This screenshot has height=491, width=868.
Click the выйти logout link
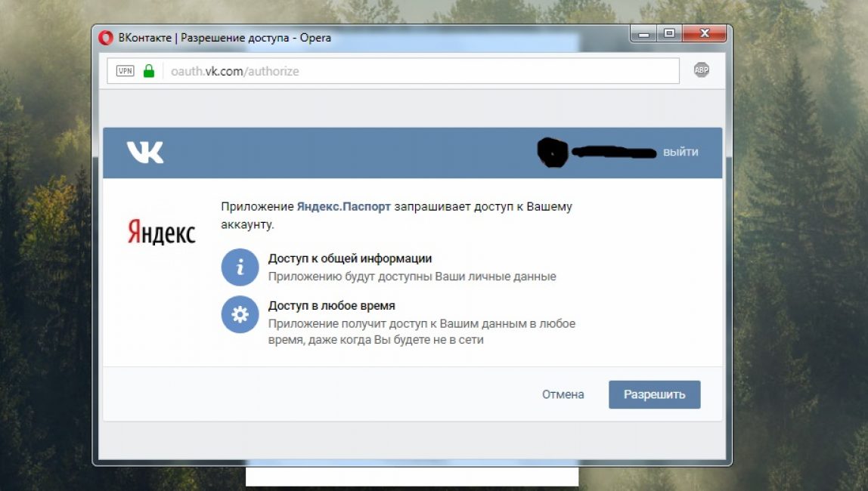pos(680,152)
